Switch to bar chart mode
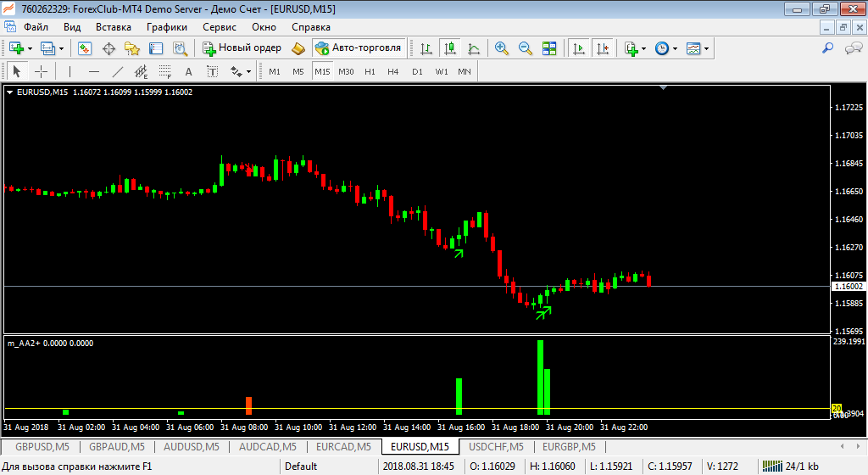868x475 pixels. tap(426, 48)
